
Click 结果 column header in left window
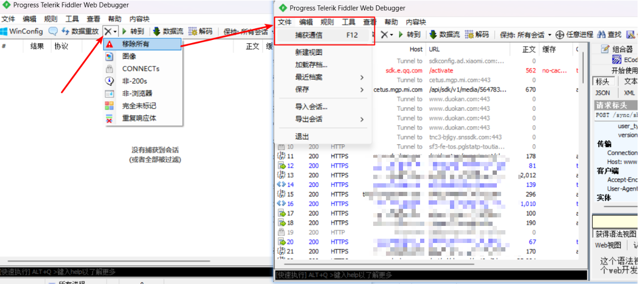[37, 46]
